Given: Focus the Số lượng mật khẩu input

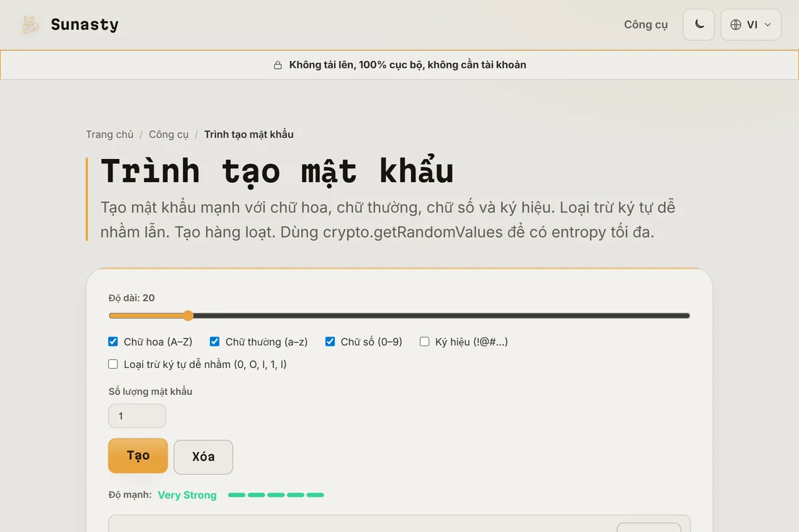Looking at the screenshot, I should coord(137,416).
